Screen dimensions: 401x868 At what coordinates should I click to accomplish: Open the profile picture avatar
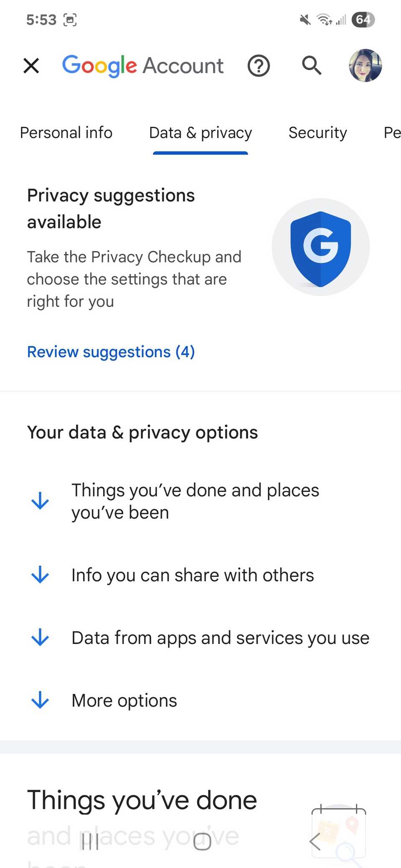click(x=365, y=66)
